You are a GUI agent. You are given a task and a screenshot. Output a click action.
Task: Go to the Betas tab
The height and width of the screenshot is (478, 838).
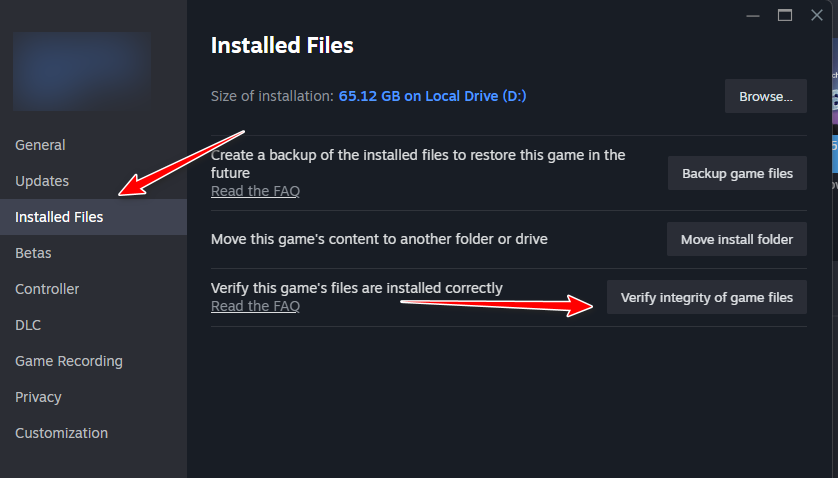click(33, 253)
